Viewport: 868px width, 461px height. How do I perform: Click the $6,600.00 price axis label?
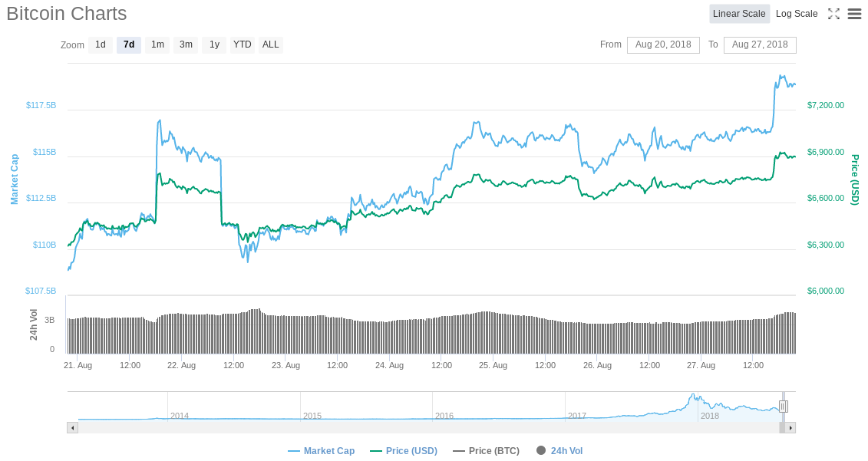826,198
